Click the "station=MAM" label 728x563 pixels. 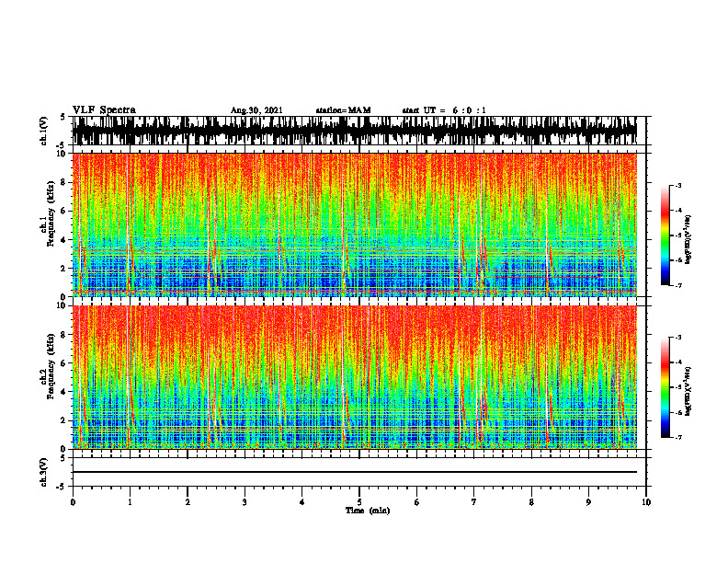(343, 110)
